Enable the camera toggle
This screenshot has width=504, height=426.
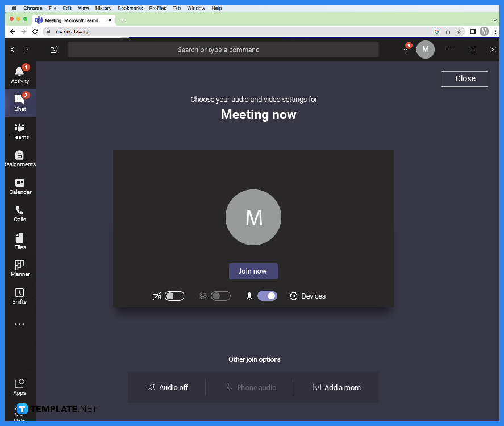click(174, 296)
